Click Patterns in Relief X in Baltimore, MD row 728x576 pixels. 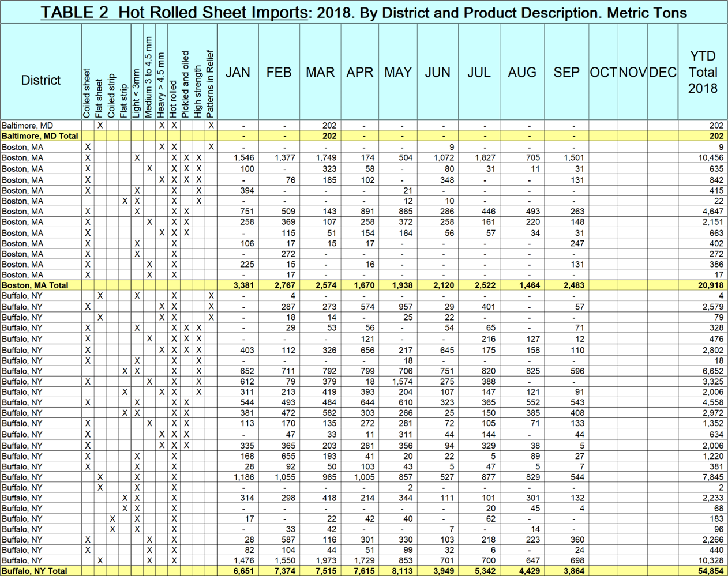(211, 125)
